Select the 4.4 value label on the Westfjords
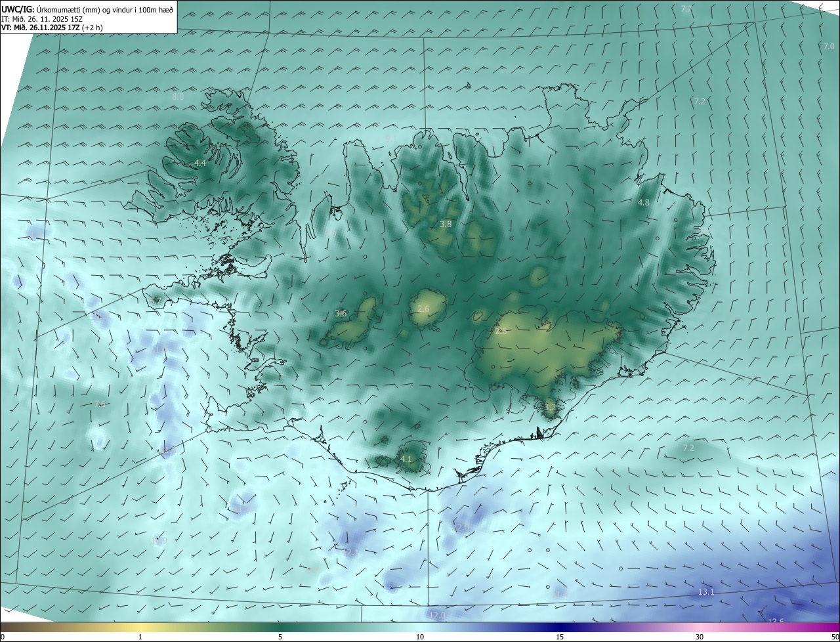The height and width of the screenshot is (642, 840). coord(199,163)
